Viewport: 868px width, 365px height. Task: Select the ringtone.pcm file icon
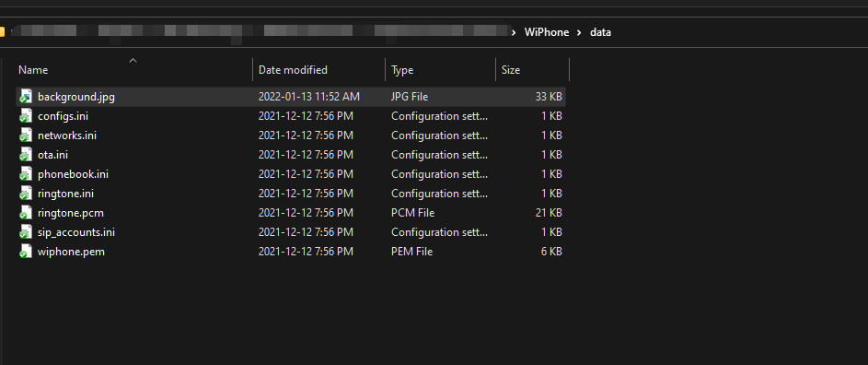click(26, 213)
